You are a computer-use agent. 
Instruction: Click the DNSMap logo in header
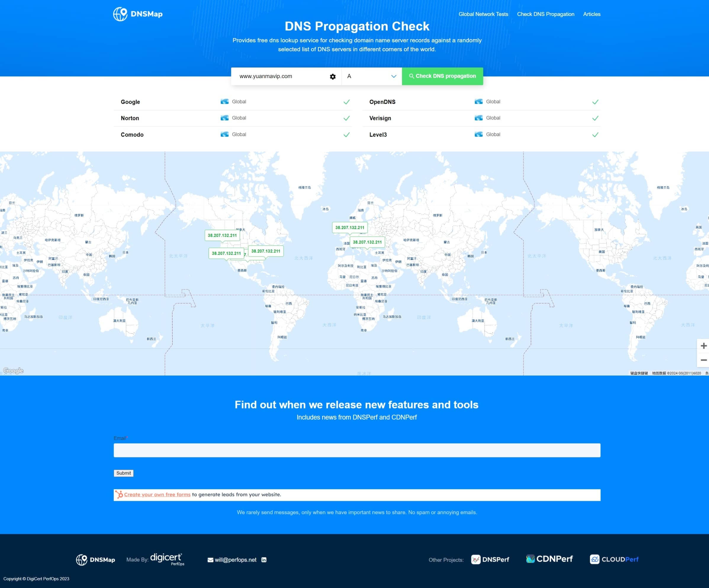click(x=138, y=14)
